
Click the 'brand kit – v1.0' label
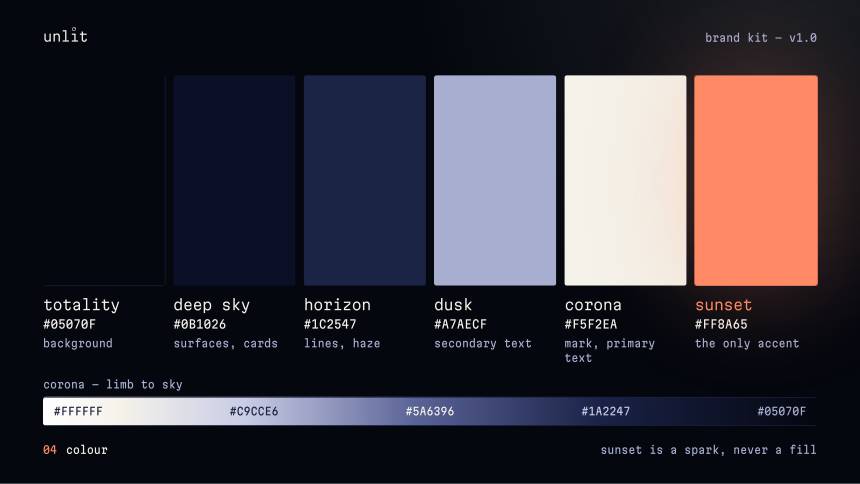pos(761,38)
